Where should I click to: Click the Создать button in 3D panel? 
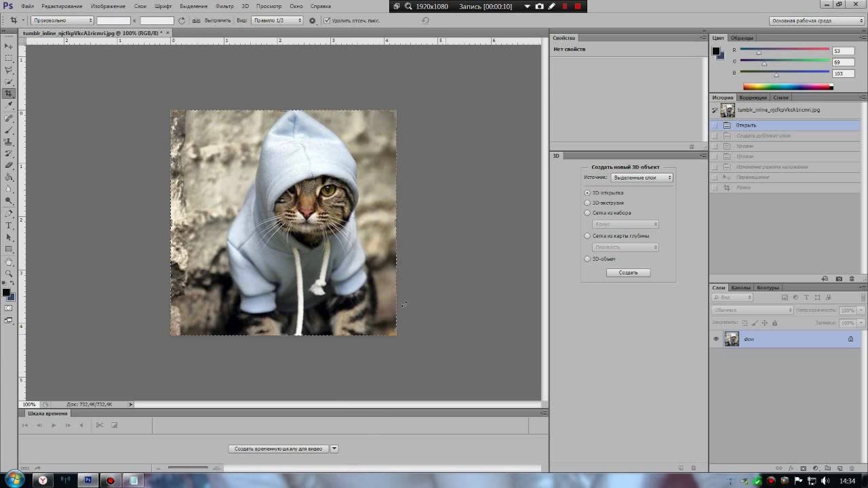(628, 272)
